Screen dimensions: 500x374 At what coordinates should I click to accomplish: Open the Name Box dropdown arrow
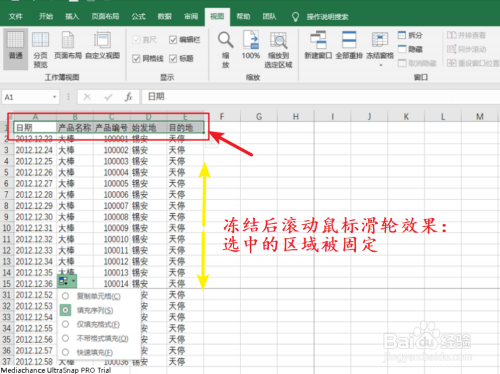[x=54, y=97]
